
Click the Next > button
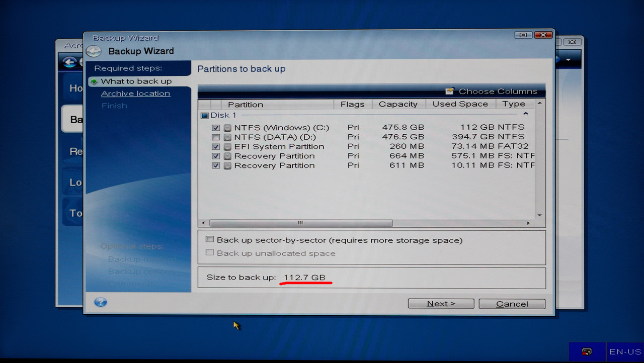(441, 304)
